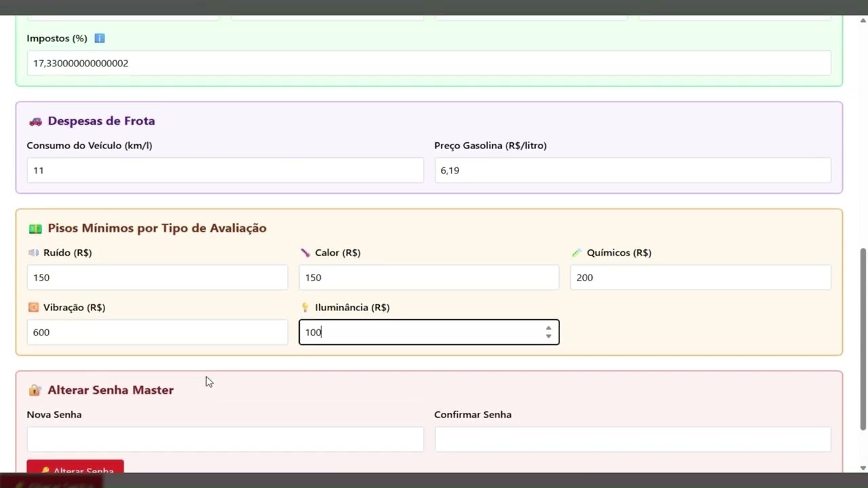Click the Impostos (%) input field
This screenshot has width=868, height=488.
tap(429, 63)
